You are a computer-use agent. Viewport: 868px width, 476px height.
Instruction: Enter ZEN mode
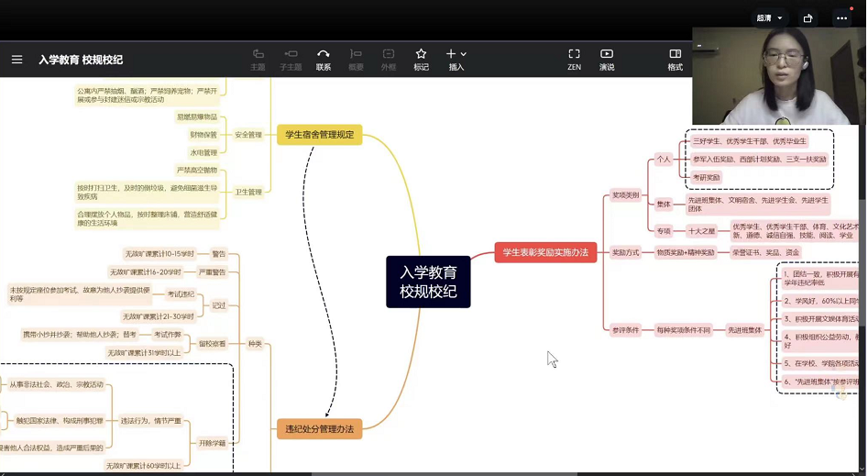point(574,59)
